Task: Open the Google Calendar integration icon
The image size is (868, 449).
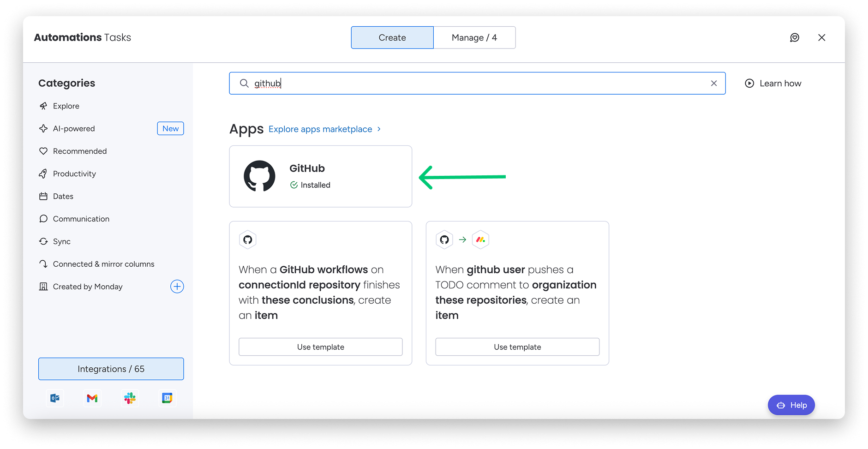Action: [x=167, y=398]
